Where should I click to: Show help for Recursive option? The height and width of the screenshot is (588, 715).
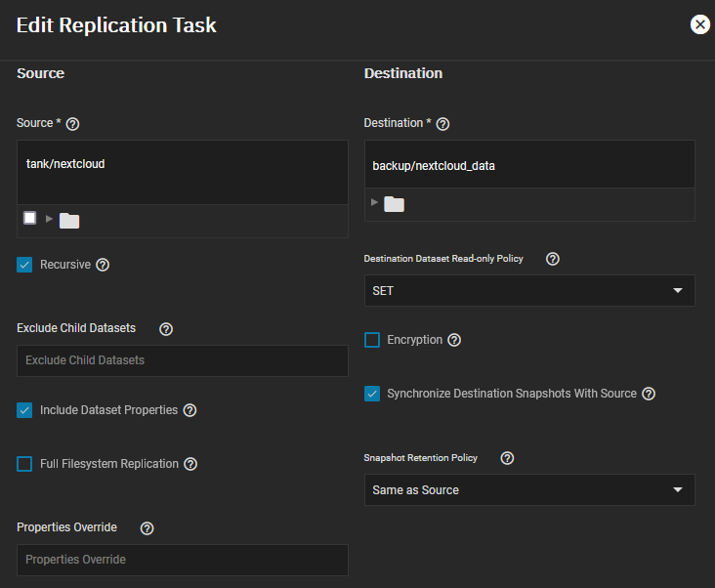click(103, 265)
